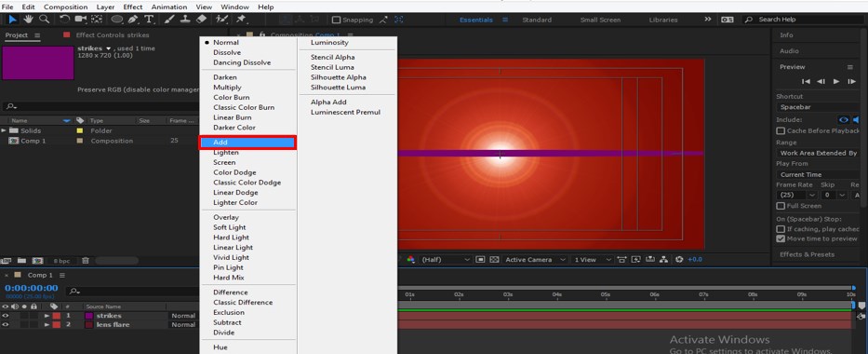The image size is (868, 354).
Task: Open the 1 View layout dropdown
Action: 593,259
